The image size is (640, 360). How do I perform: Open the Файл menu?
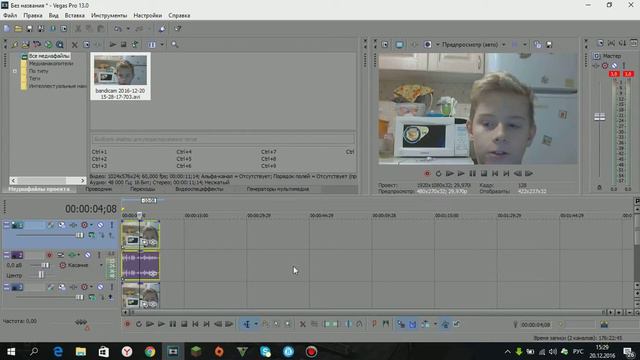(10, 16)
